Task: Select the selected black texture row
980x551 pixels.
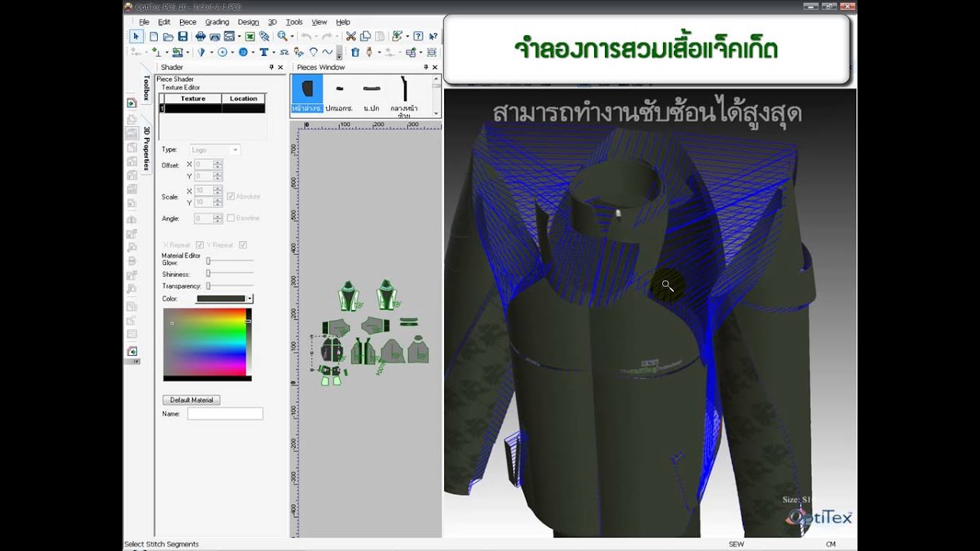Action: [212, 109]
